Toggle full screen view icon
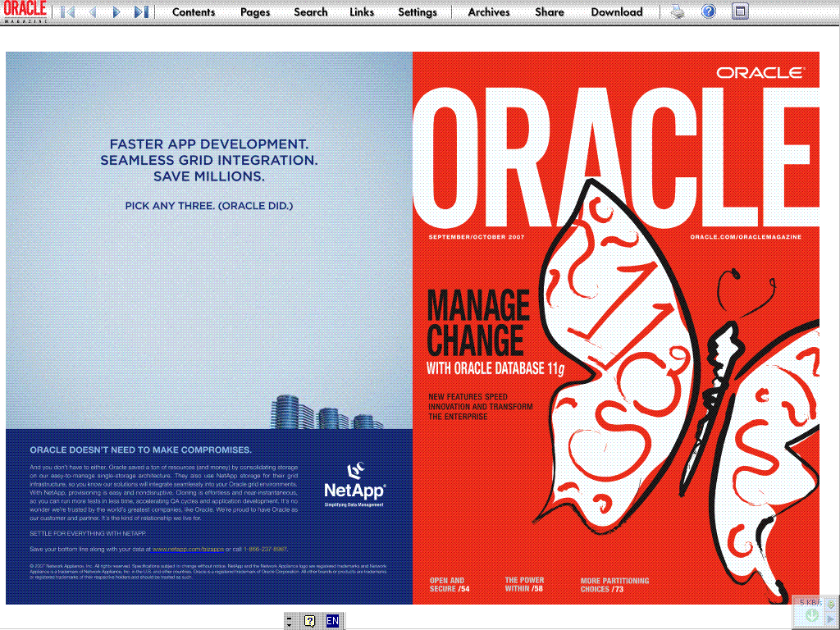 [x=740, y=12]
